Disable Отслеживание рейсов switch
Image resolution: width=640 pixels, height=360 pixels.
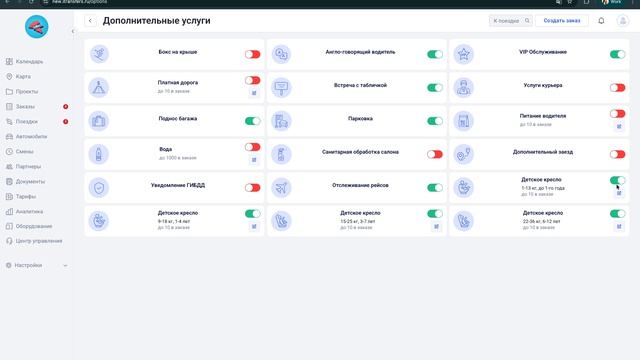point(435,188)
